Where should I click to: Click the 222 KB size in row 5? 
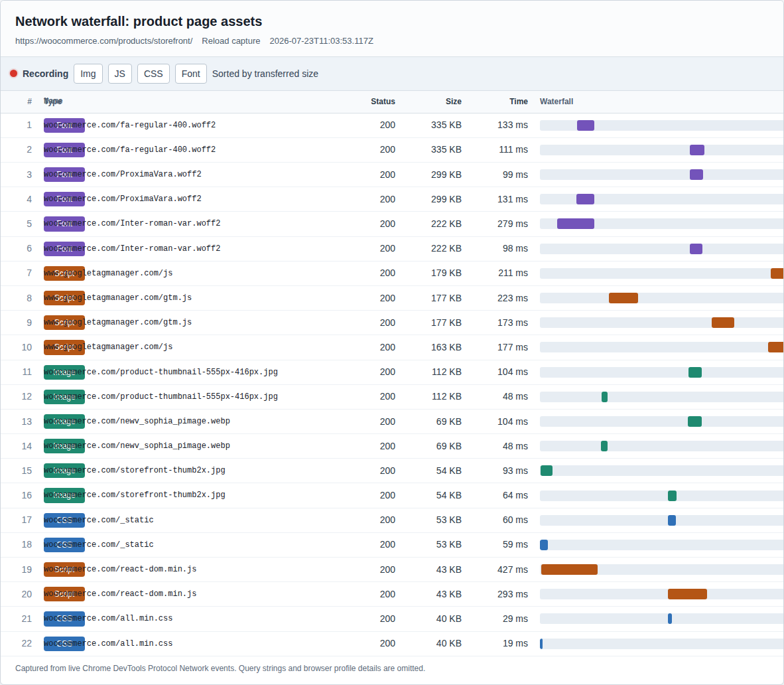click(x=446, y=224)
